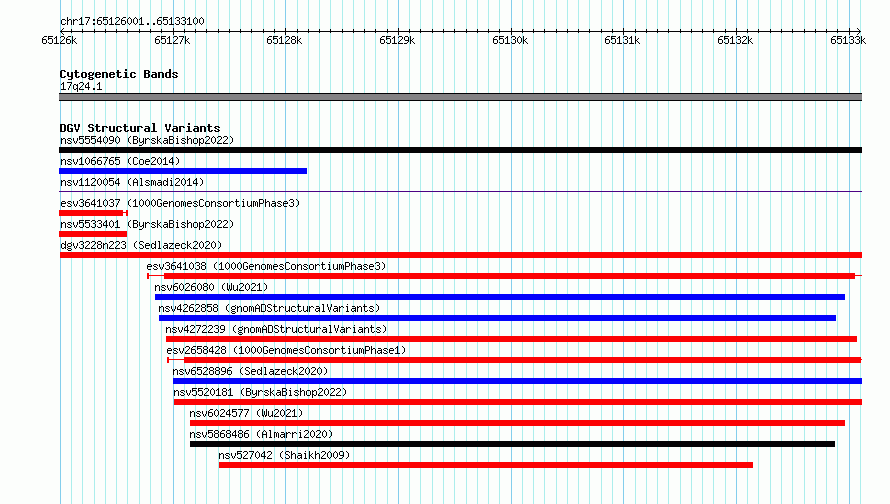Click ruler position 65131k
The image size is (890, 504).
pyautogui.click(x=622, y=40)
